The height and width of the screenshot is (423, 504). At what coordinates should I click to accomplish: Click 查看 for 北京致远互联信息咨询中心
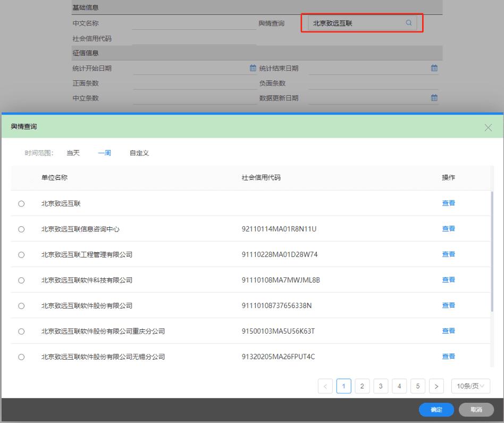[x=448, y=228]
